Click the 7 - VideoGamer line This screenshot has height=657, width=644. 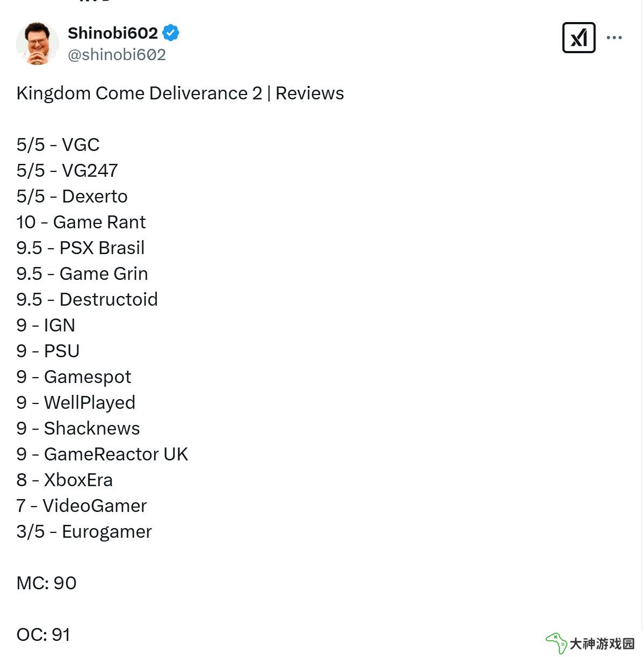point(82,506)
